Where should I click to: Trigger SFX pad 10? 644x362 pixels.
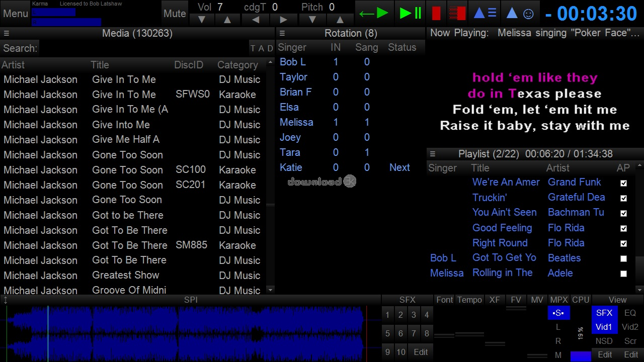coord(400,352)
